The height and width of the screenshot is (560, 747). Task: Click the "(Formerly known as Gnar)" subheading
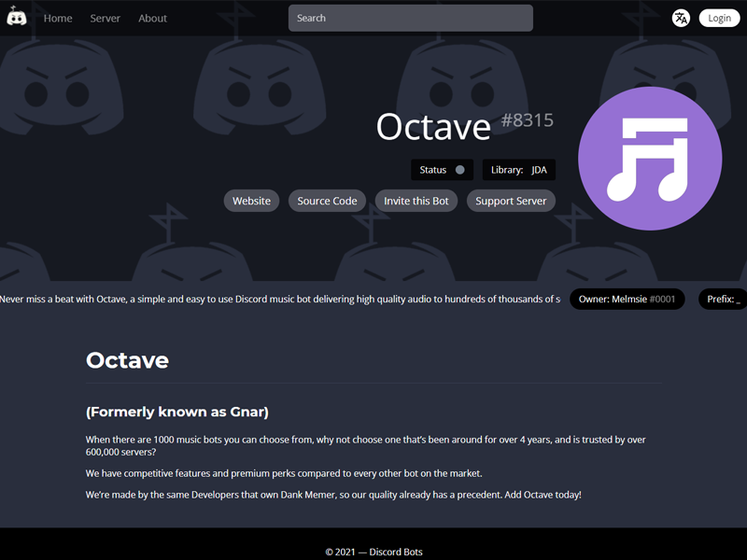click(x=177, y=412)
